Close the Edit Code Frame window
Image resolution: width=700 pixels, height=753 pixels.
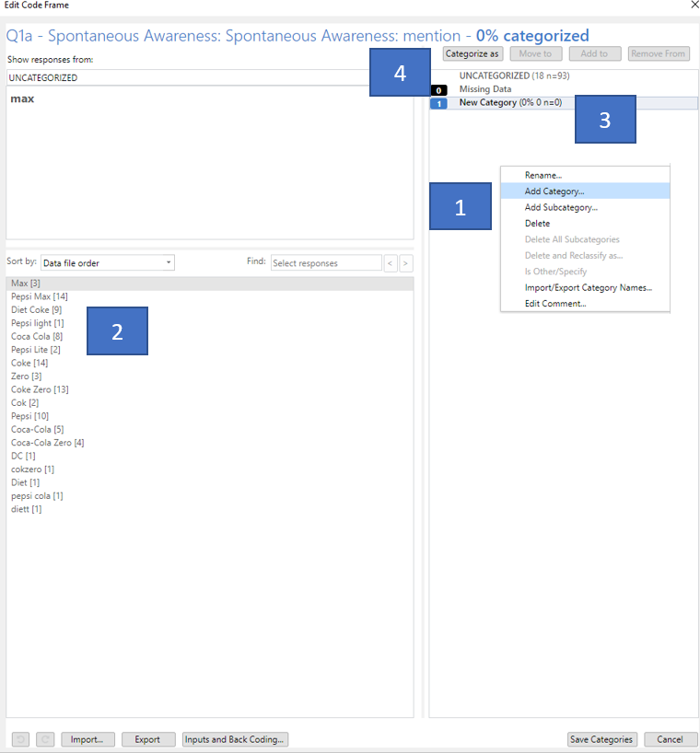pyautogui.click(x=694, y=5)
